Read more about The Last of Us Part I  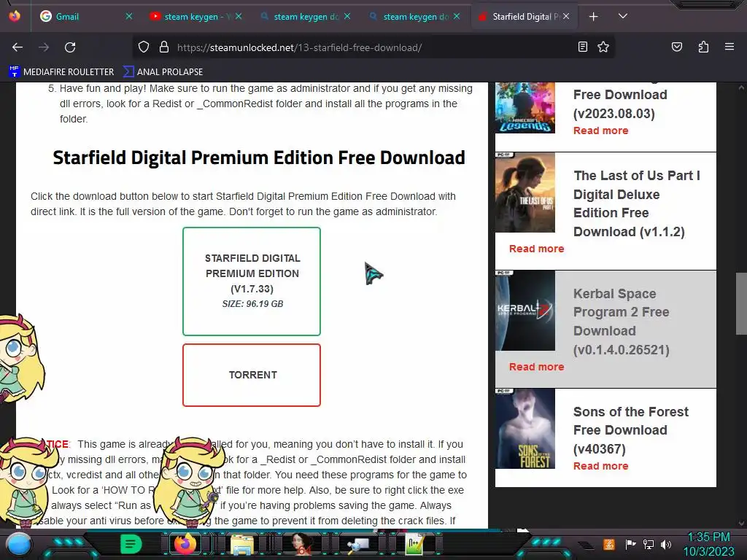pos(536,249)
